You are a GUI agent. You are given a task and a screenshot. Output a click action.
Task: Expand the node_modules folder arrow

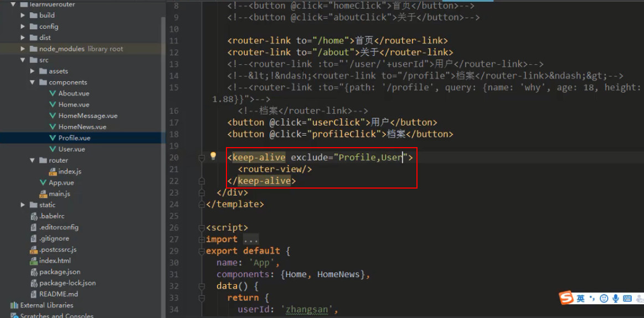click(23, 49)
